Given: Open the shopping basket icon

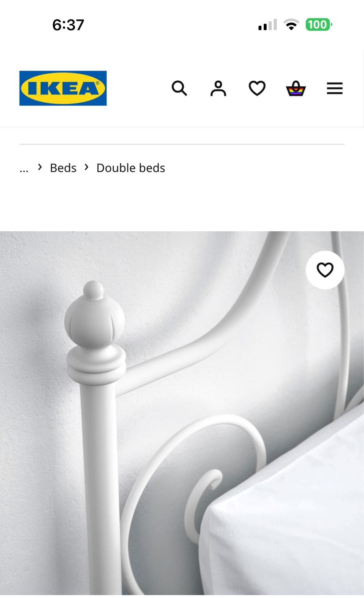Looking at the screenshot, I should click(296, 88).
